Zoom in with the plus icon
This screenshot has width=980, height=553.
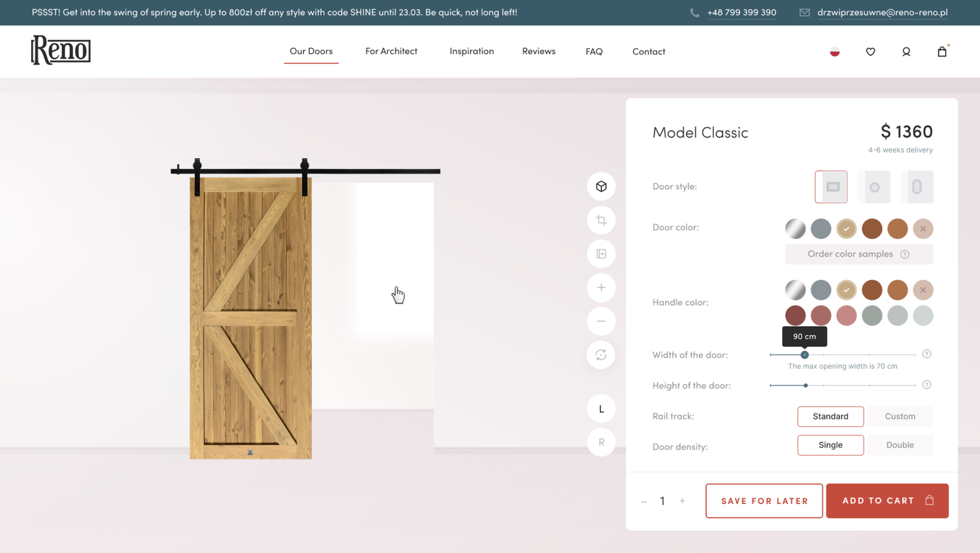(601, 288)
